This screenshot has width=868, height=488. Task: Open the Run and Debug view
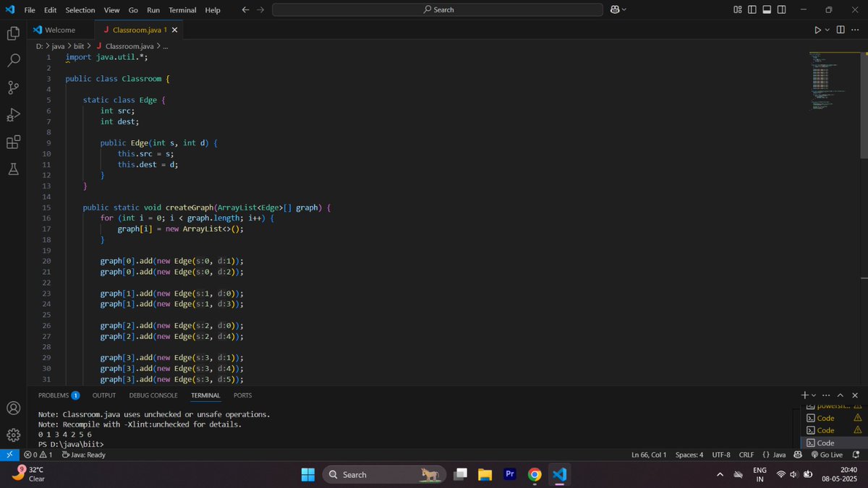click(13, 115)
